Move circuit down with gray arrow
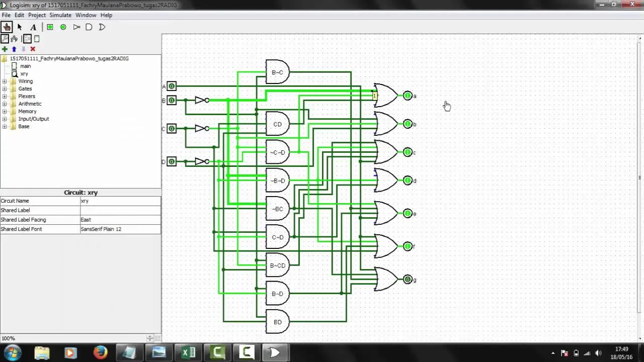 coord(23,49)
